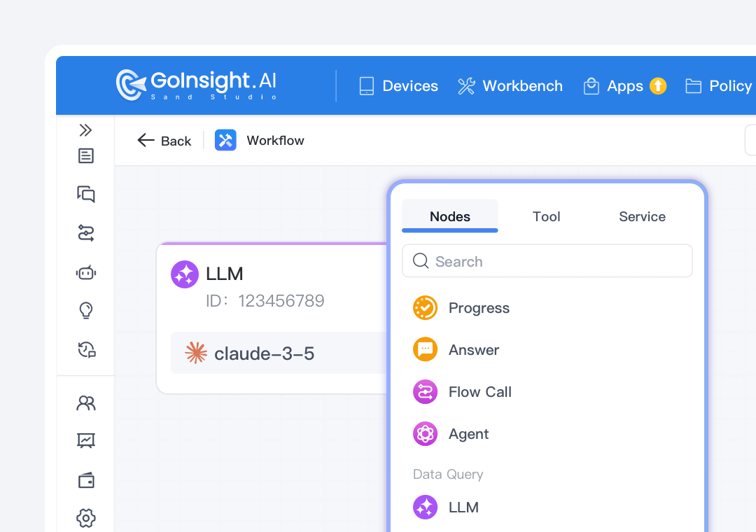Select the flow routing icon in sidebar
Image resolution: width=756 pixels, height=532 pixels.
click(85, 233)
